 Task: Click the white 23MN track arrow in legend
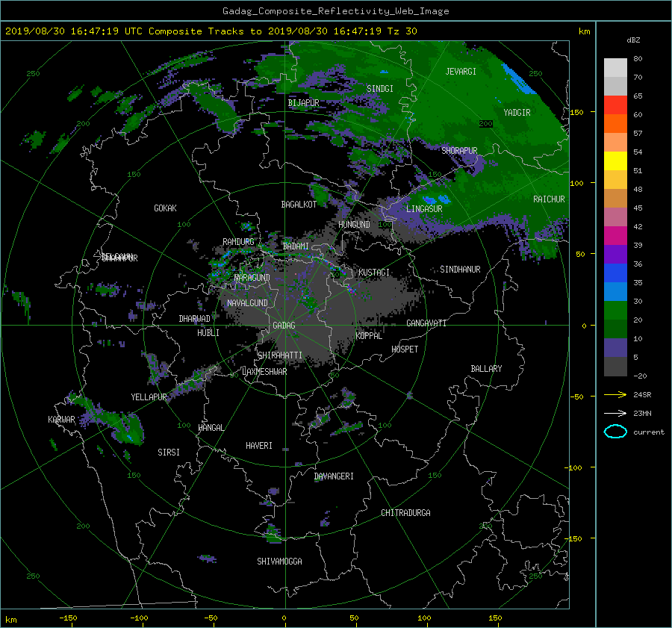click(x=615, y=413)
